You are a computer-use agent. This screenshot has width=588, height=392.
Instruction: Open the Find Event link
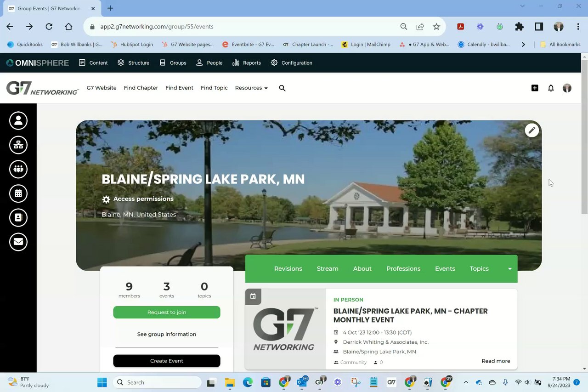pos(179,88)
